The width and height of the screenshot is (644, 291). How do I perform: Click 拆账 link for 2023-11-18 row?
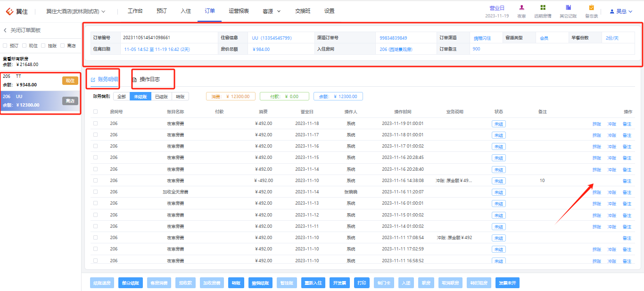tap(597, 124)
